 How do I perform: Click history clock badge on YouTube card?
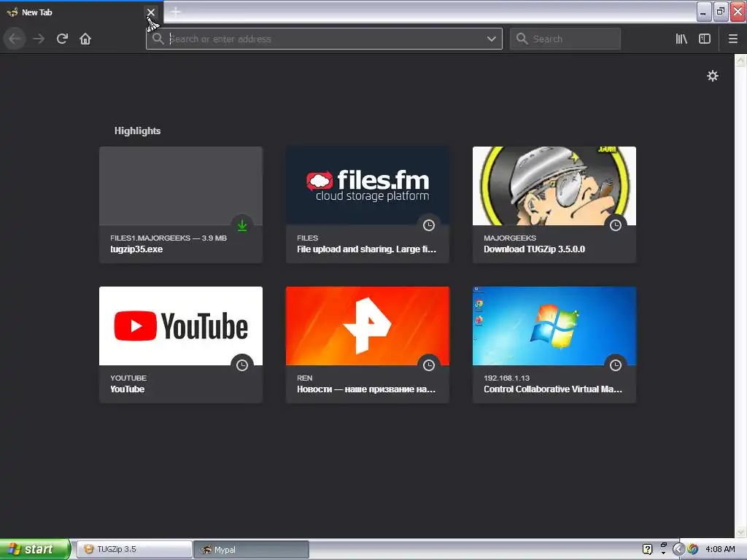pos(242,365)
